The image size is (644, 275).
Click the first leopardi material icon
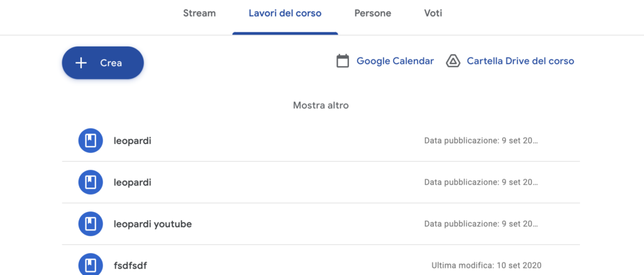[x=91, y=140]
